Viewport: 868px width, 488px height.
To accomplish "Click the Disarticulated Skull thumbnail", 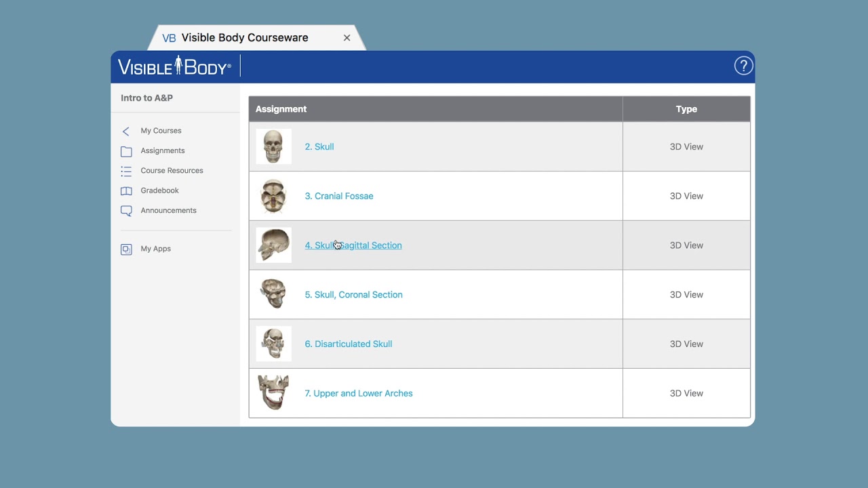I will click(x=273, y=344).
